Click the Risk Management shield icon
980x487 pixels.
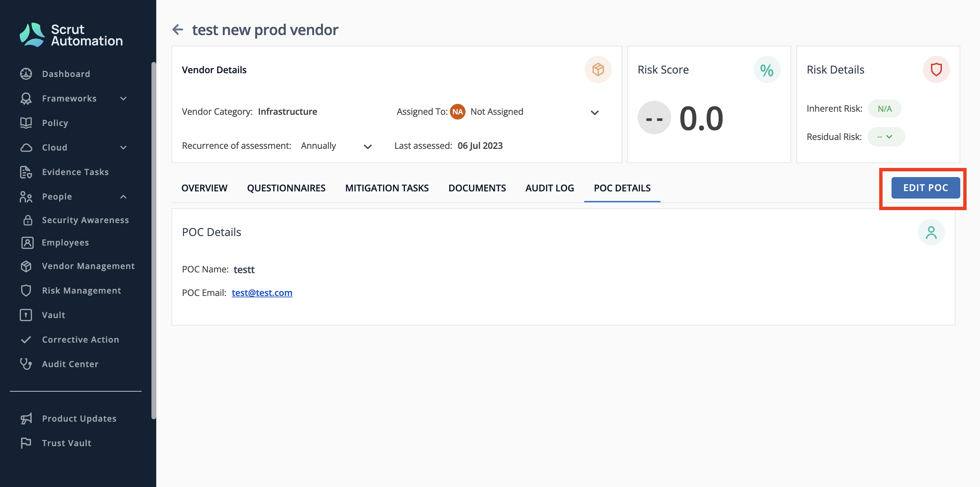point(26,290)
